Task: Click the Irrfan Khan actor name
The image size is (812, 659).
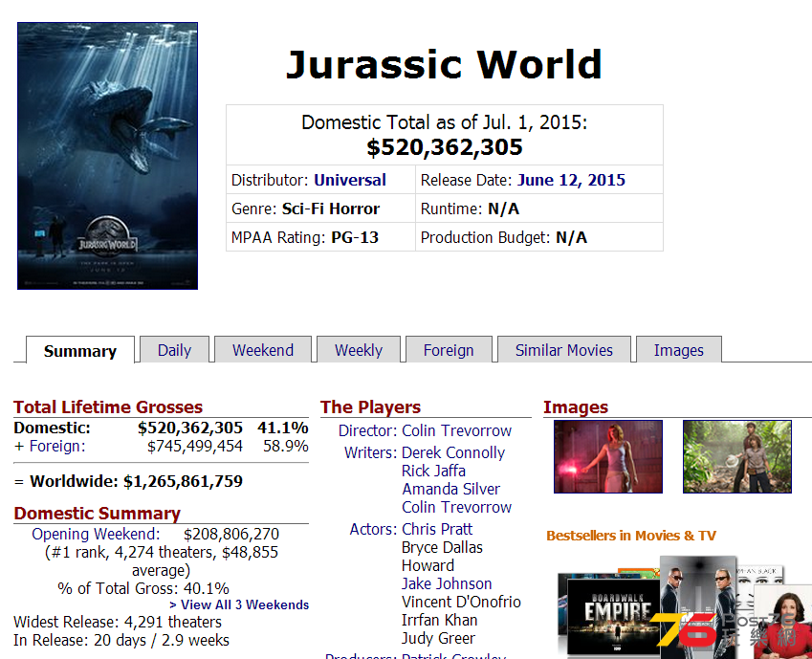Action: (440, 620)
